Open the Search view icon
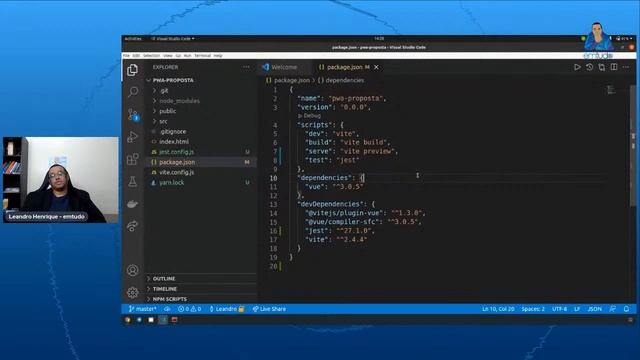The height and width of the screenshot is (360, 640). coord(132,92)
